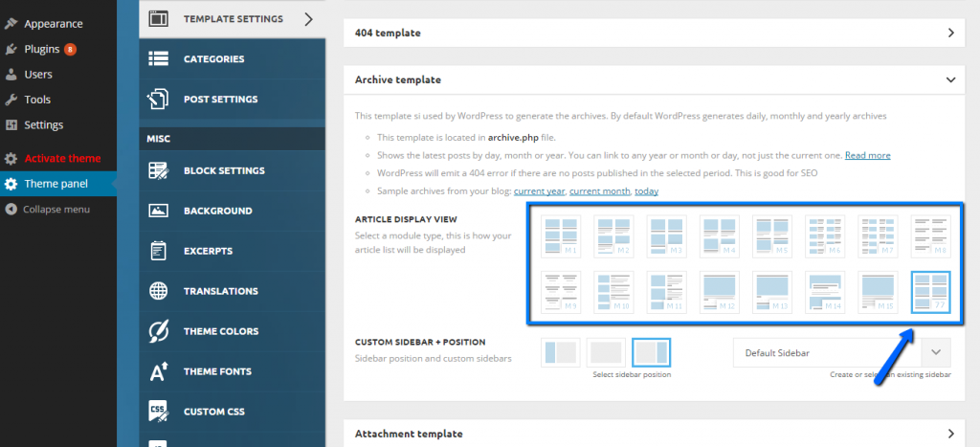The height and width of the screenshot is (447, 980).
Task: Pick the M13 module thumbnail
Action: click(772, 292)
